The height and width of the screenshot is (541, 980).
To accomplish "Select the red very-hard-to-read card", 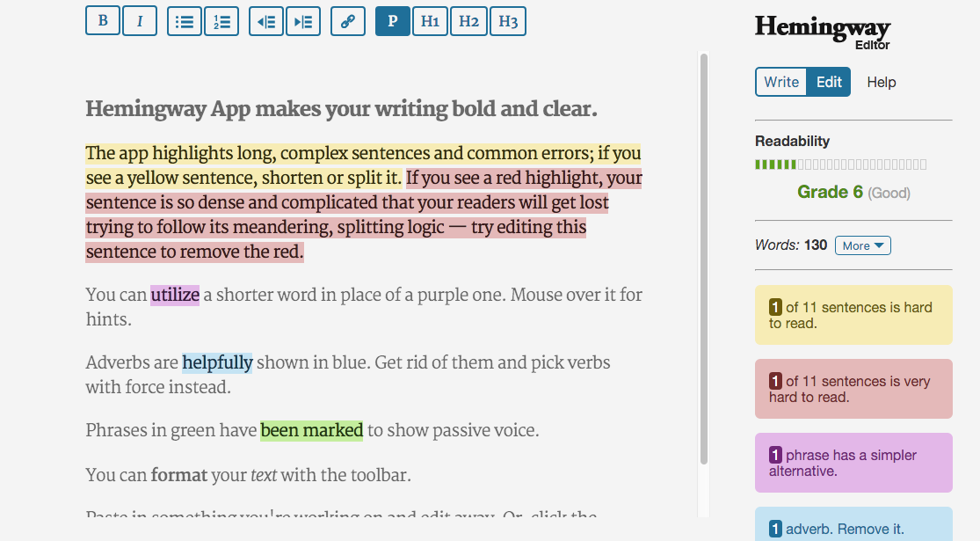I will [853, 389].
